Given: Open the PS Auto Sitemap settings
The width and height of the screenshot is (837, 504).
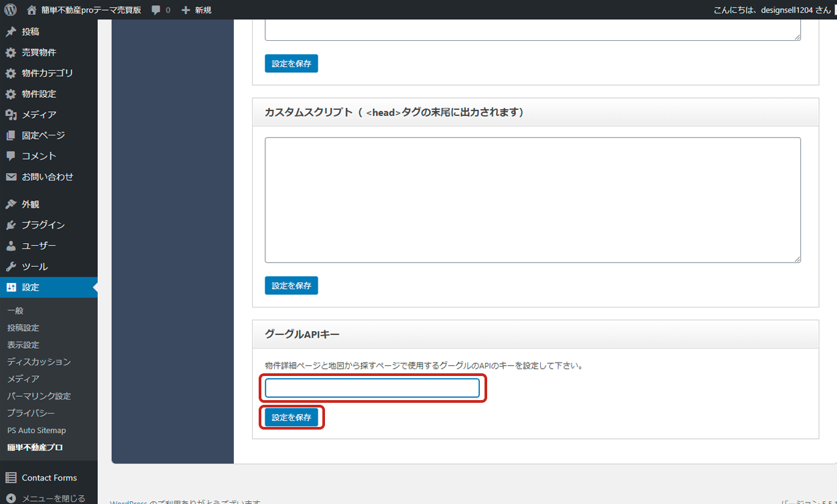Looking at the screenshot, I should click(x=36, y=430).
